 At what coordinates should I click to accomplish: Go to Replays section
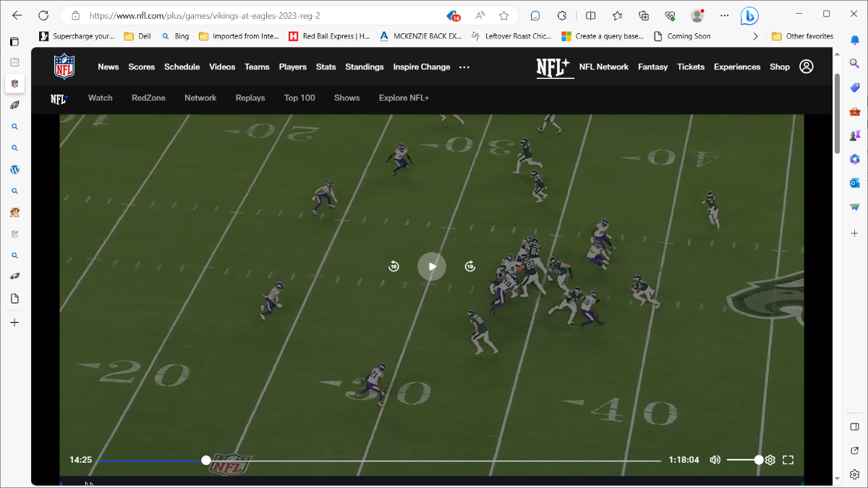[250, 98]
